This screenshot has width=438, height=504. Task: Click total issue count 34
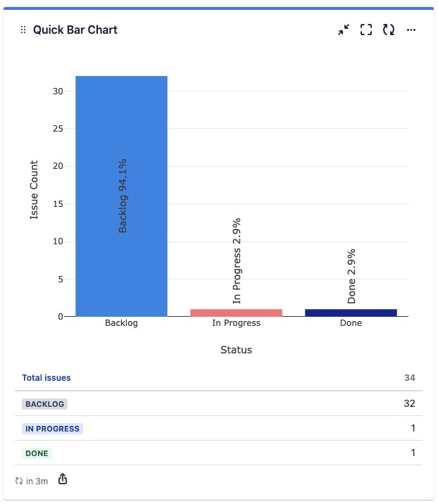tap(409, 378)
